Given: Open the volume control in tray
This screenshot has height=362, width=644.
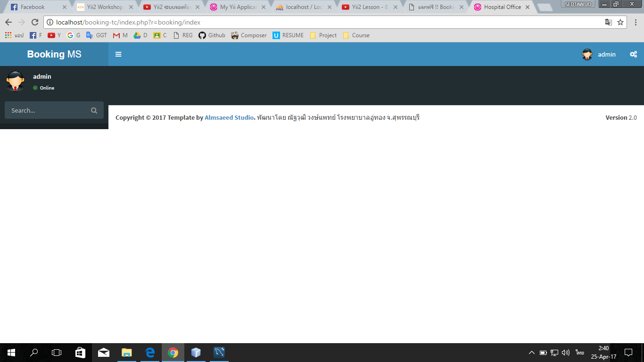Looking at the screenshot, I should [x=566, y=353].
